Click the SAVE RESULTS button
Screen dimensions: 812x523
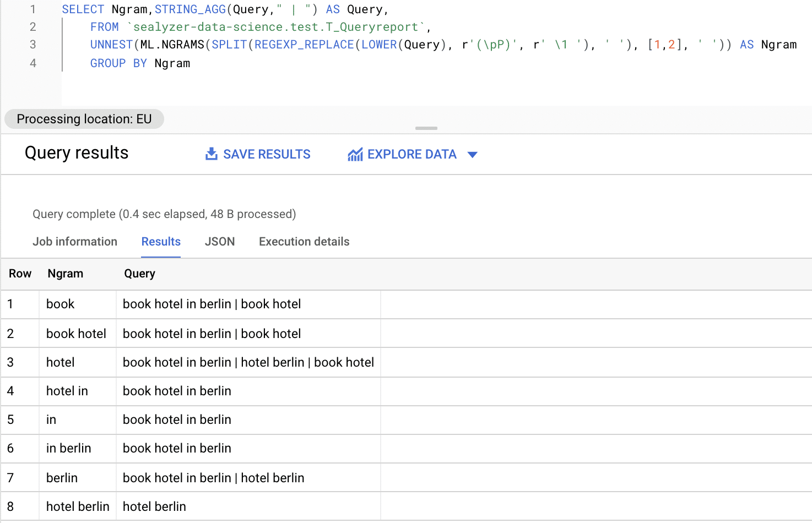coord(258,154)
